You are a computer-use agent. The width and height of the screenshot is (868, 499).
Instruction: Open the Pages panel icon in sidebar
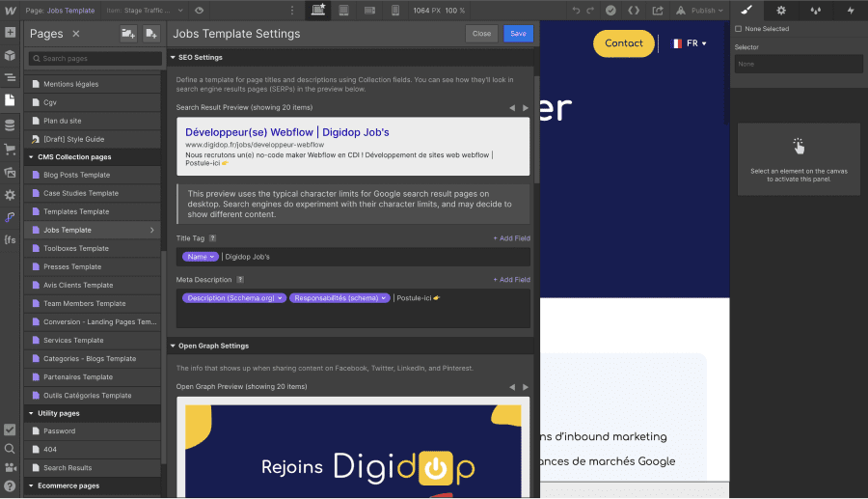10,100
